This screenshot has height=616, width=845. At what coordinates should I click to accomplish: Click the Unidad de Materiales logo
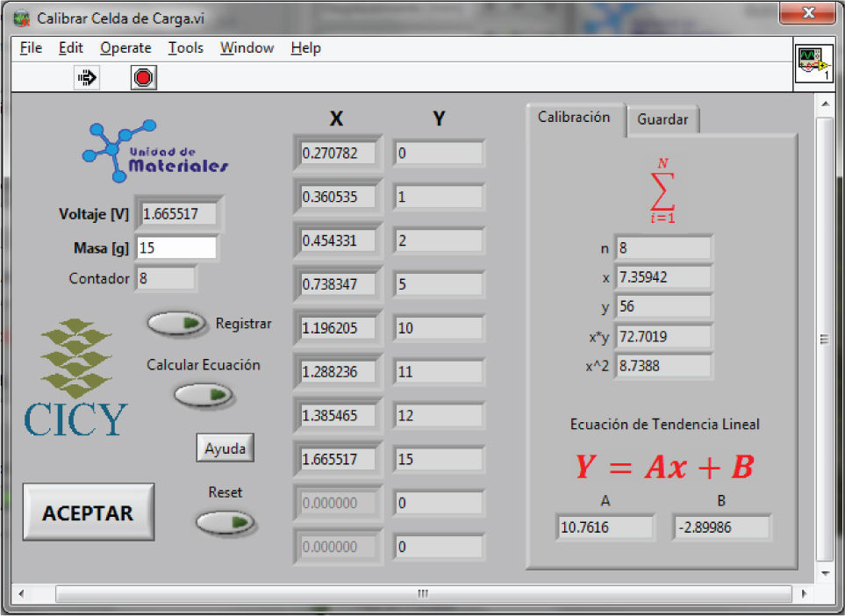click(156, 151)
